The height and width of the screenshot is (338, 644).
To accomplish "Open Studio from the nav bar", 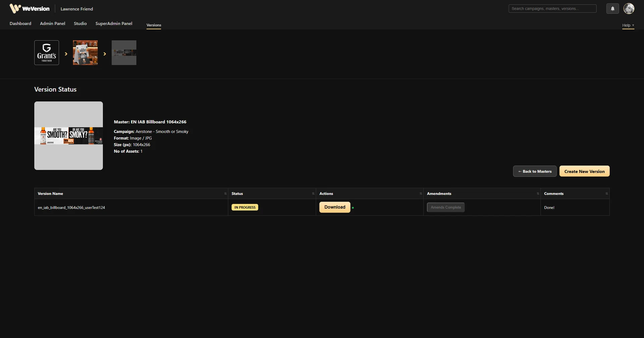I will (x=80, y=23).
